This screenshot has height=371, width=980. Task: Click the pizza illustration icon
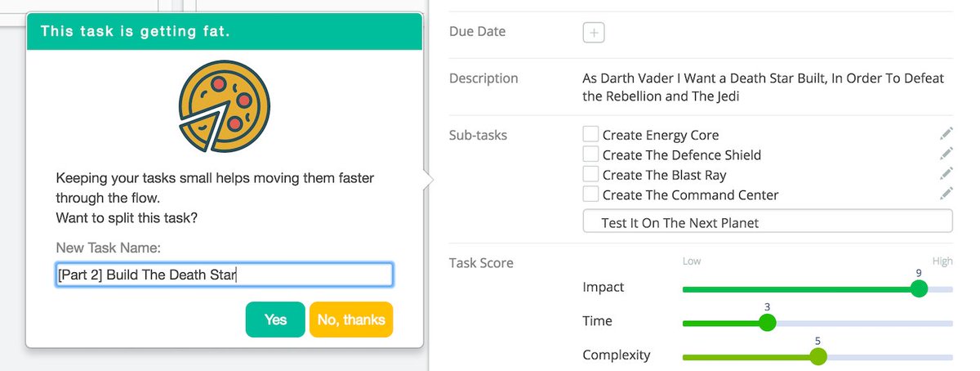click(224, 106)
